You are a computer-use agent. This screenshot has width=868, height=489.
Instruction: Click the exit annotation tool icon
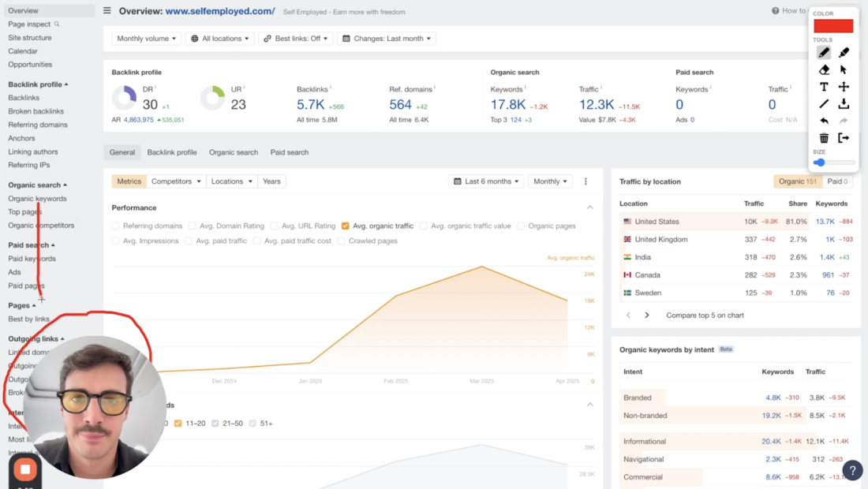(844, 138)
